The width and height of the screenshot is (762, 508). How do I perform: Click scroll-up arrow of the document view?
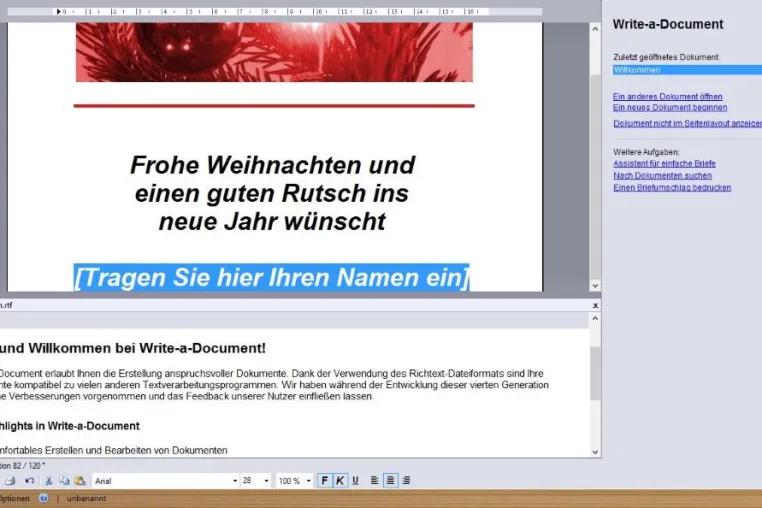click(x=595, y=29)
